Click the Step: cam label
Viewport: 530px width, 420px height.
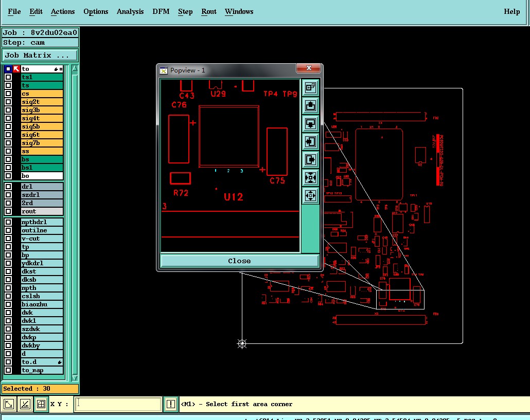40,43
